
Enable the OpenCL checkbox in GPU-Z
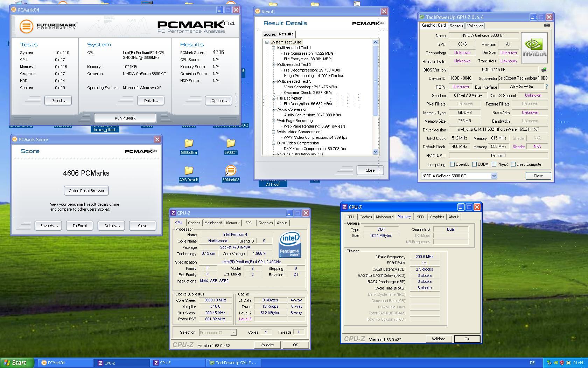click(x=452, y=164)
